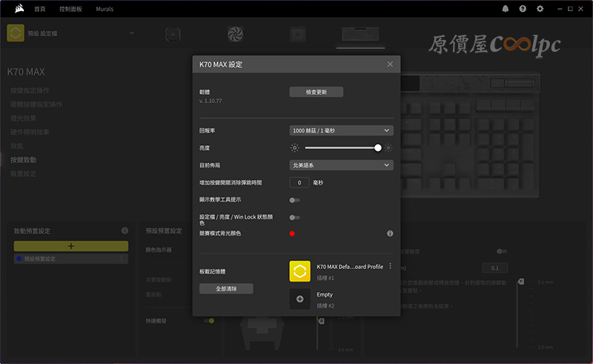This screenshot has width=593, height=364.
Task: Click the debounce time input field
Action: click(x=299, y=183)
